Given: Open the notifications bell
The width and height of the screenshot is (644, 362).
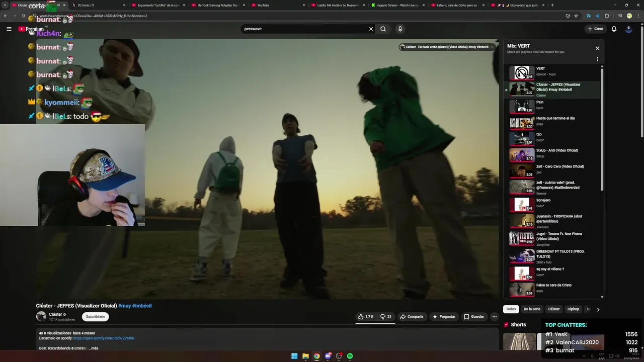Looking at the screenshot, I should tap(614, 29).
